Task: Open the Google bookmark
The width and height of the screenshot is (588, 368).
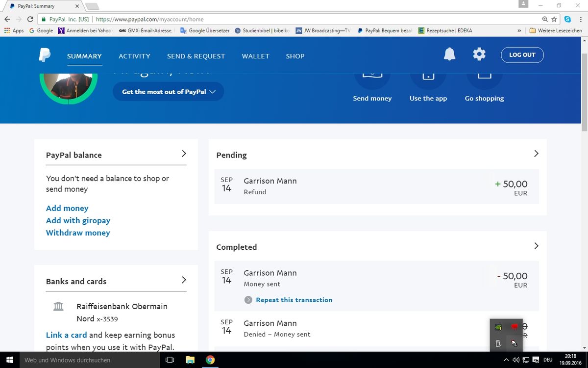Action: click(x=41, y=30)
